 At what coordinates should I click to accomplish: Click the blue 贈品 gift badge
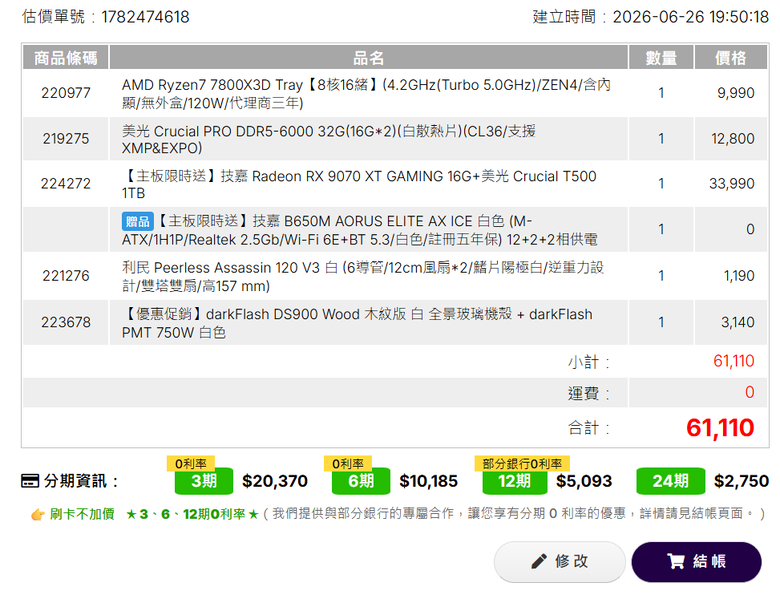(137, 221)
